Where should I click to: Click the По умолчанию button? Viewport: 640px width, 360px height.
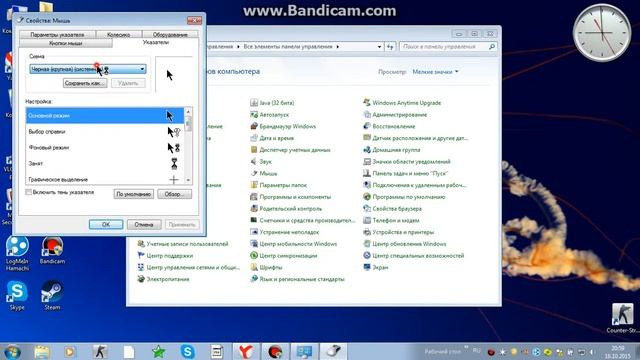(x=133, y=194)
